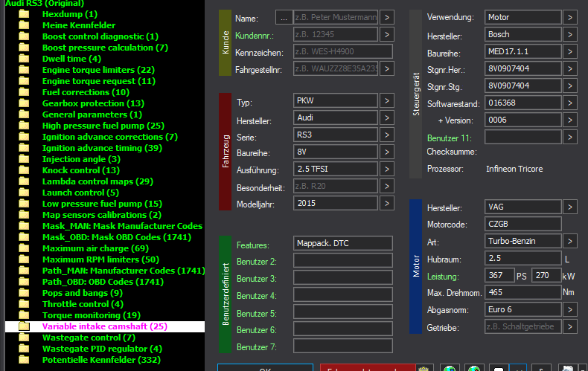Click the folder icon next to Throttle control
This screenshot has height=371, width=588.
[24, 304]
